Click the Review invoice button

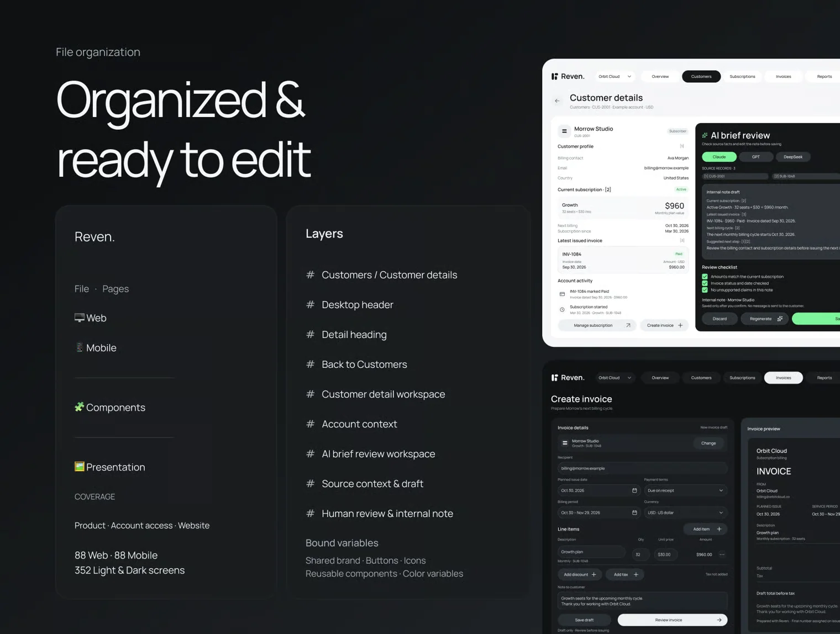673,620
